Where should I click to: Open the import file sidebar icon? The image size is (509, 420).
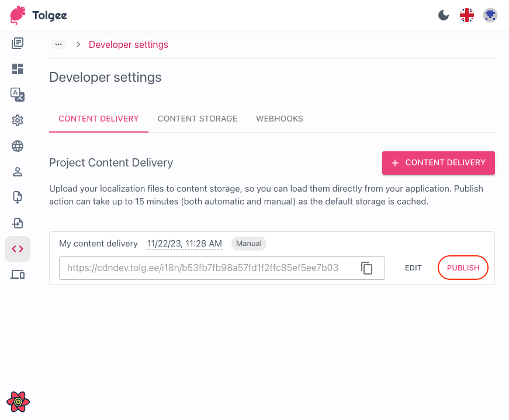(x=18, y=197)
